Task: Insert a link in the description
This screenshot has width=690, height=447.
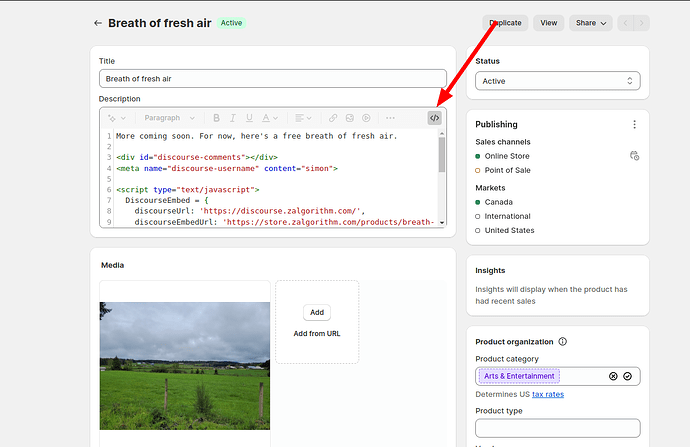Action: click(333, 118)
